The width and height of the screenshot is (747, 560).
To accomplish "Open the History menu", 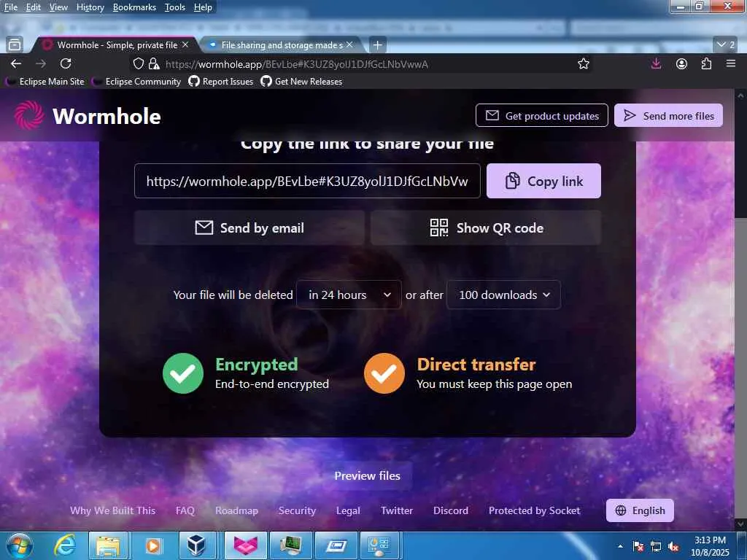I will point(90,7).
